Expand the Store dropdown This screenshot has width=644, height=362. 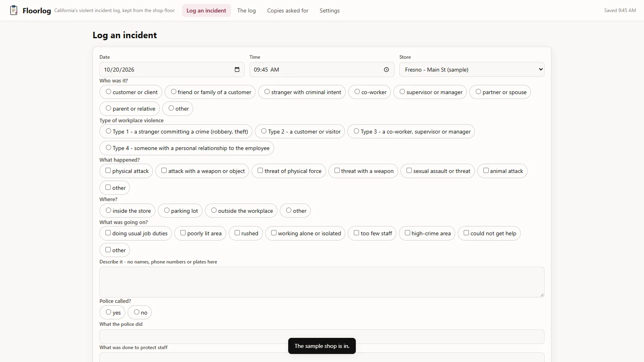pyautogui.click(x=472, y=70)
